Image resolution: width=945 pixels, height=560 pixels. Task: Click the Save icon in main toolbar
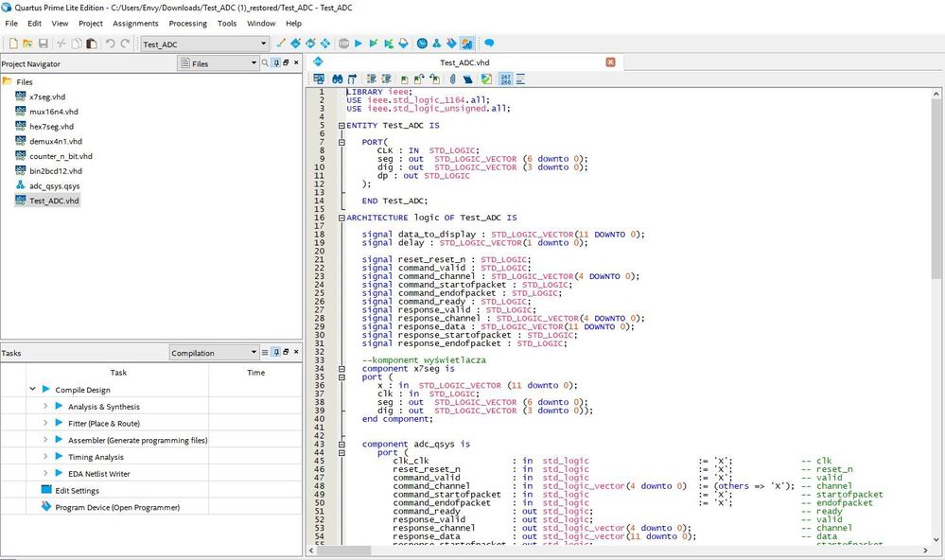pos(44,44)
